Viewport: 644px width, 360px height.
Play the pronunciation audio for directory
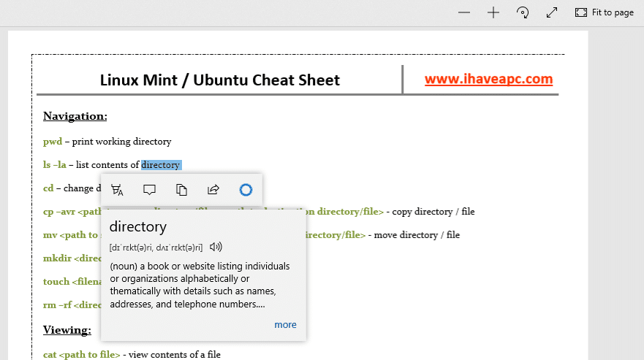click(x=216, y=247)
